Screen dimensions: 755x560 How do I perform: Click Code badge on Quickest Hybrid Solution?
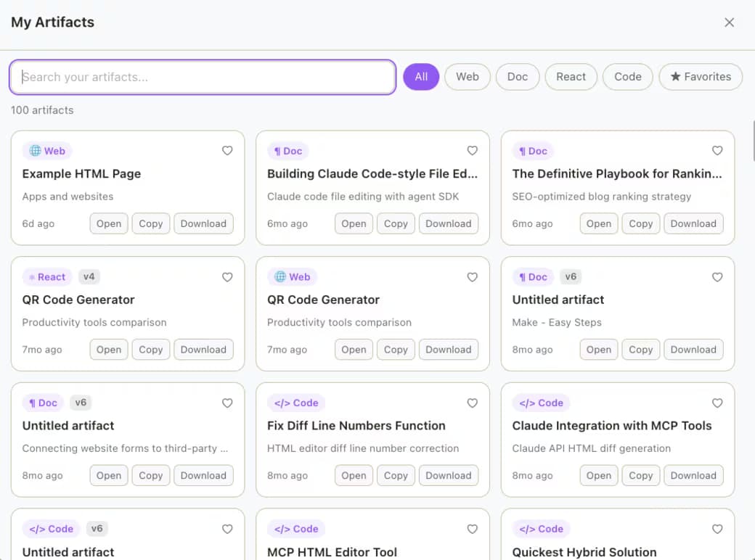point(542,530)
